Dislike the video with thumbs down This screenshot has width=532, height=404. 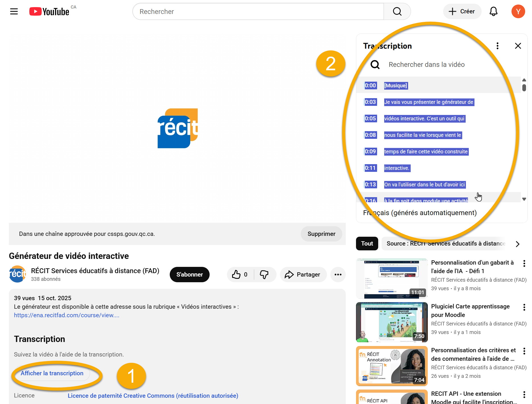pos(264,275)
